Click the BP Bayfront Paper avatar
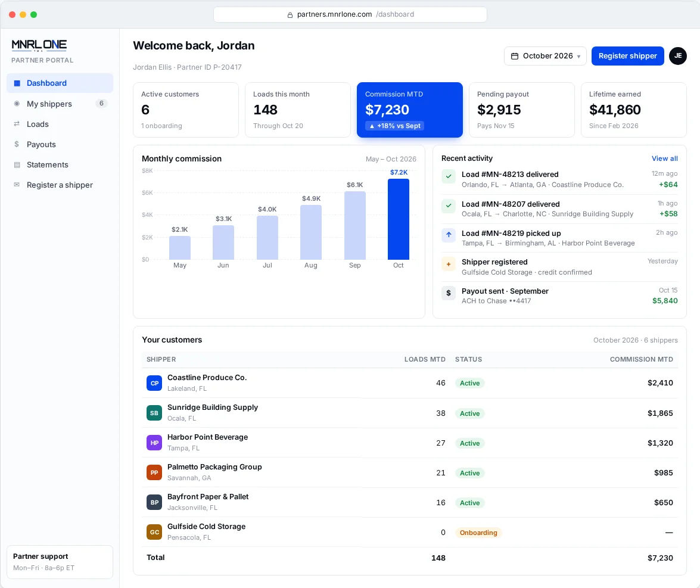Screen dimensions: 700x588 [x=154, y=502]
